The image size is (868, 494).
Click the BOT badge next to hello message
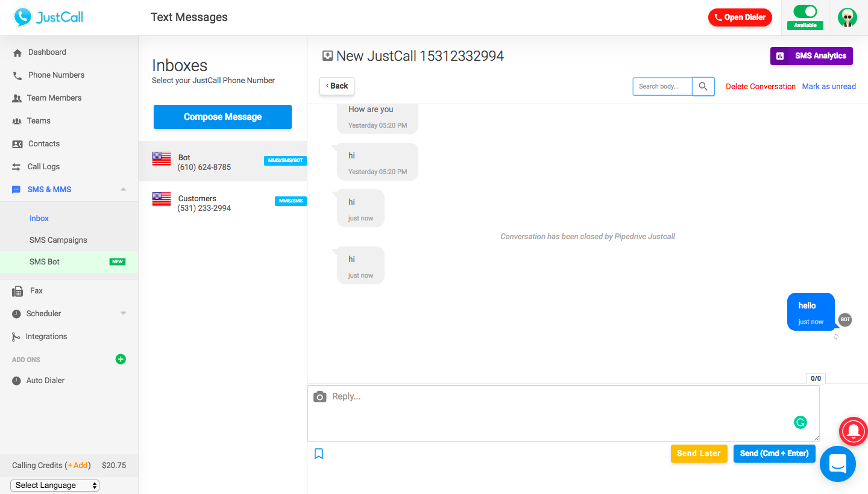coord(845,319)
